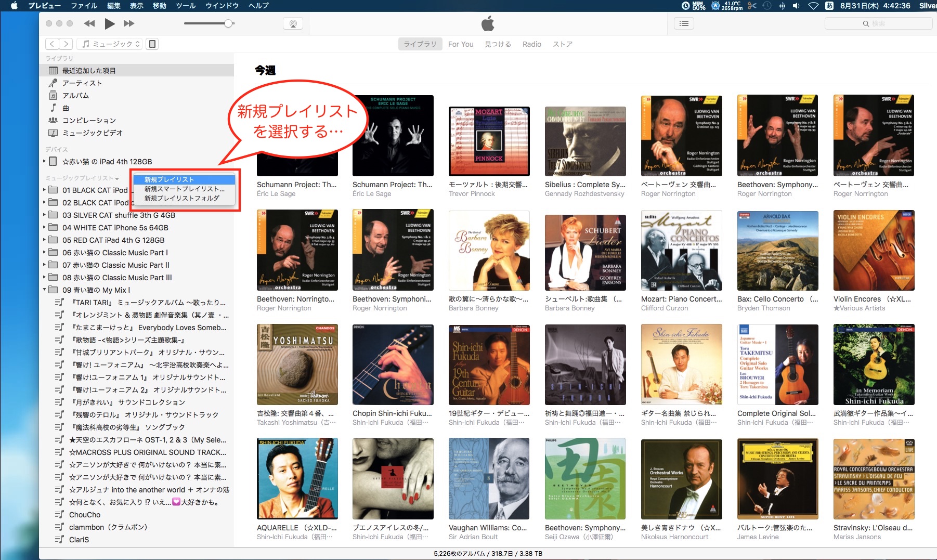Switch to the 見つける tab
The height and width of the screenshot is (560, 937).
(498, 44)
